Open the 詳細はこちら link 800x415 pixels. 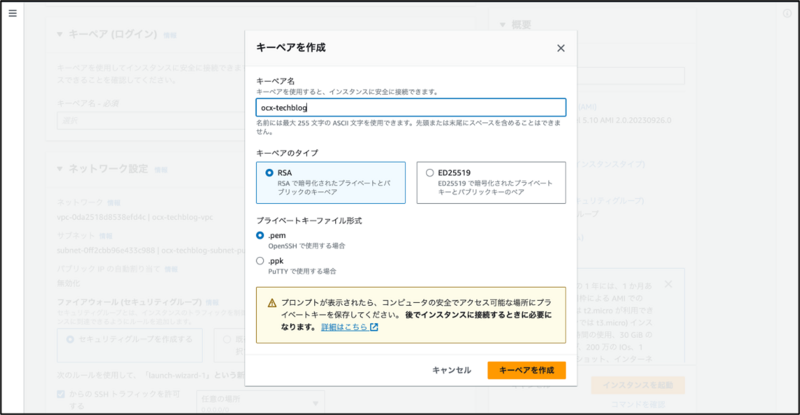(x=344, y=327)
